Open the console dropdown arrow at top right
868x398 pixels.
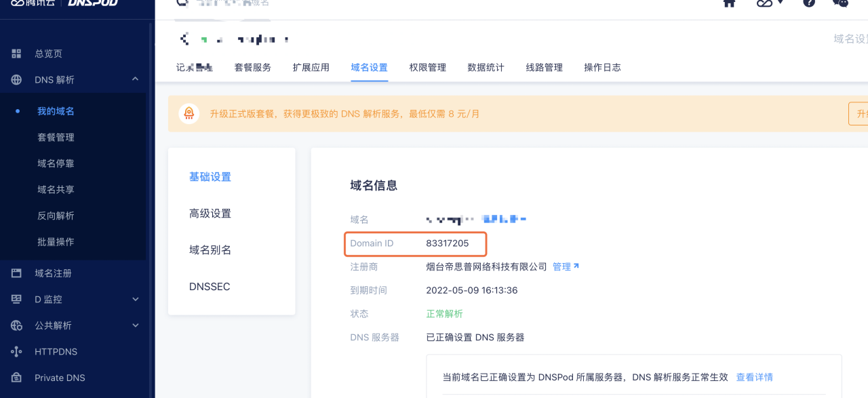780,4
